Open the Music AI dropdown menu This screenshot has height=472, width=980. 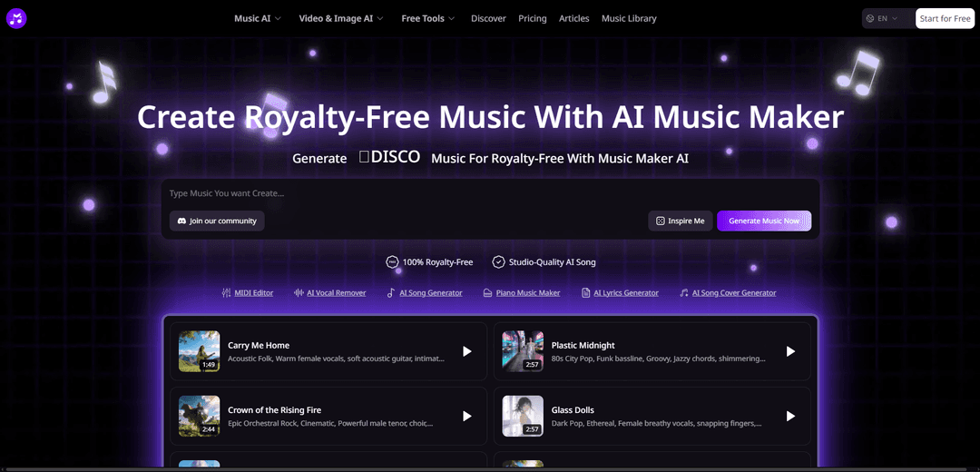pos(258,19)
